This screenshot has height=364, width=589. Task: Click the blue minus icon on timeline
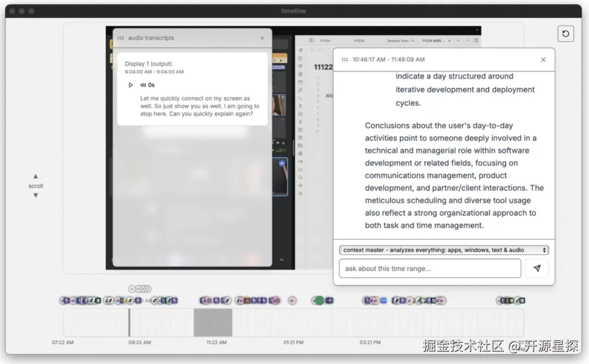383,301
